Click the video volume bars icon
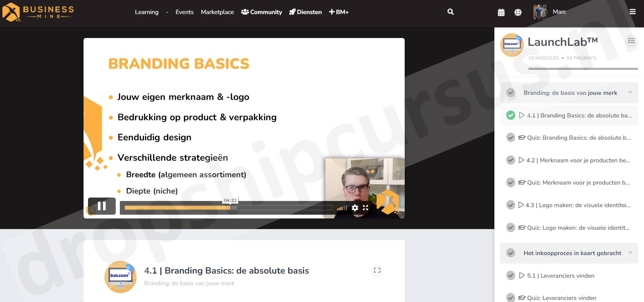 pos(342,208)
